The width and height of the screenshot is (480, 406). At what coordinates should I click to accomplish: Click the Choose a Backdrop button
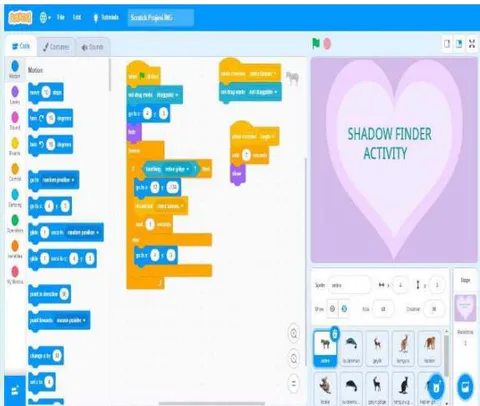tap(465, 387)
